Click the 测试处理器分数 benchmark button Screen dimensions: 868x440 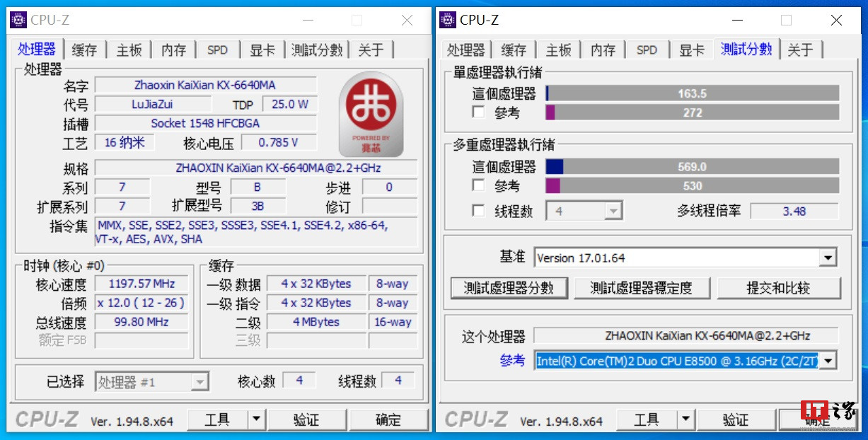click(x=509, y=288)
